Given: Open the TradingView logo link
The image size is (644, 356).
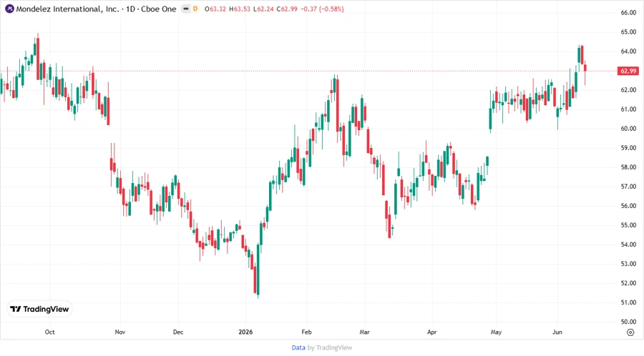Looking at the screenshot, I should [39, 310].
